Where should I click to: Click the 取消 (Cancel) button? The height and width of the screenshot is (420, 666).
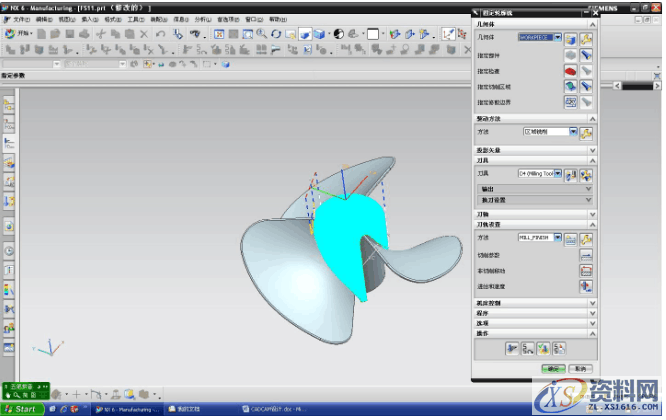[x=579, y=369]
